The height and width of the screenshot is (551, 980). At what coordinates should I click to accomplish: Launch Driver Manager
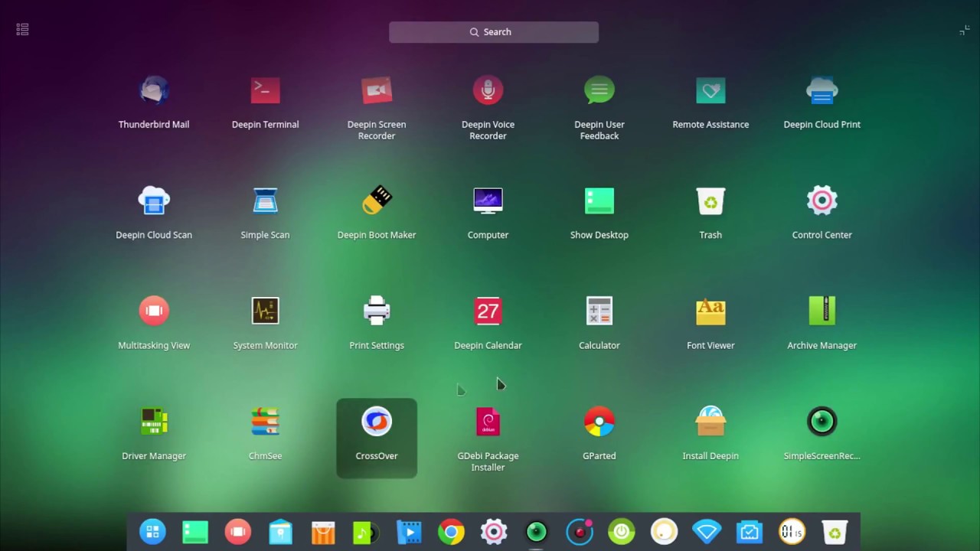[154, 421]
